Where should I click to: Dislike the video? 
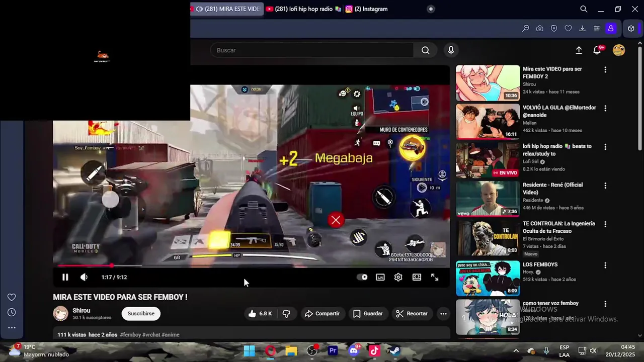[x=286, y=313]
